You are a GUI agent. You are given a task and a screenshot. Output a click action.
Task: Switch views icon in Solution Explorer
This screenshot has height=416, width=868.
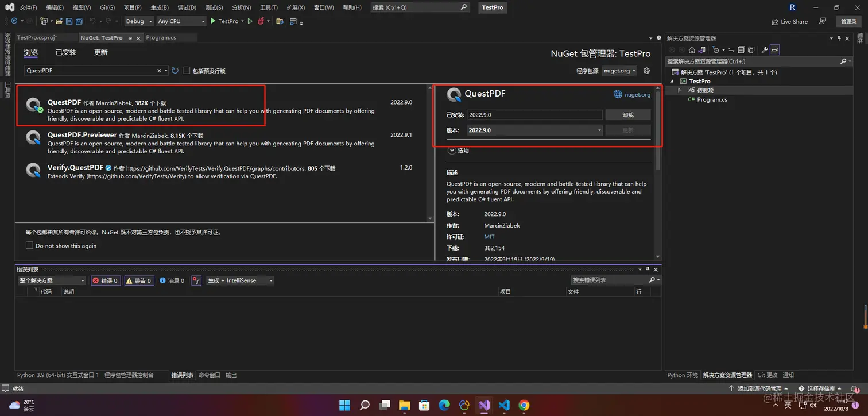click(x=702, y=50)
